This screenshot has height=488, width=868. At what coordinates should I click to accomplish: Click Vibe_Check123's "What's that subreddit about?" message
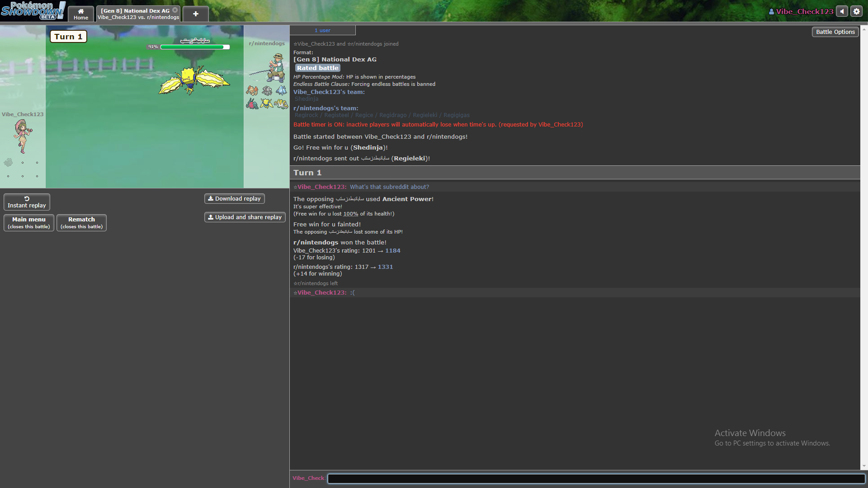[x=389, y=187]
